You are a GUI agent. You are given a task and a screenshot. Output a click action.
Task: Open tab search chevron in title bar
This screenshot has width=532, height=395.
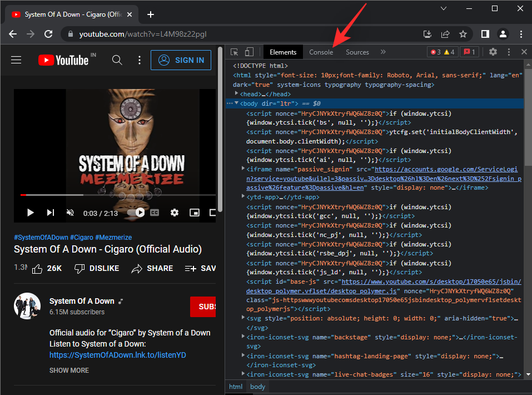click(x=444, y=8)
